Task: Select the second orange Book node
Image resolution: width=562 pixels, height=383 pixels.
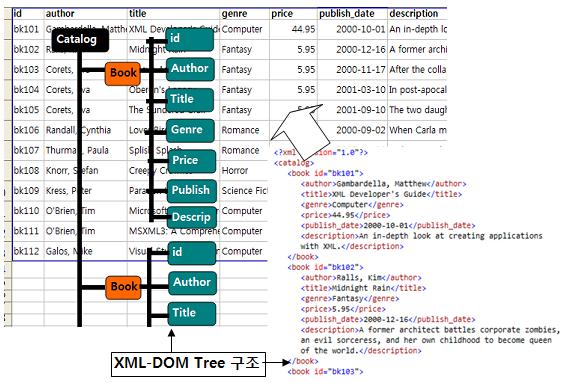Action: pos(123,287)
